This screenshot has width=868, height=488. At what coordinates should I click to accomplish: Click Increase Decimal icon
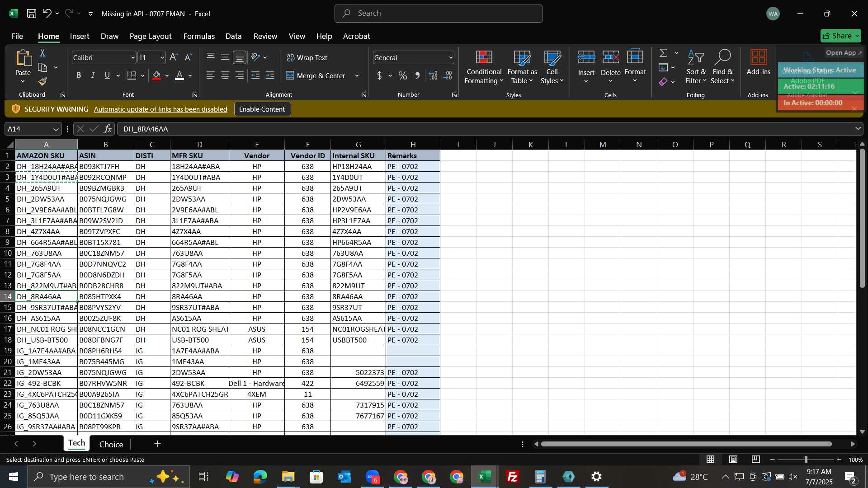click(433, 75)
